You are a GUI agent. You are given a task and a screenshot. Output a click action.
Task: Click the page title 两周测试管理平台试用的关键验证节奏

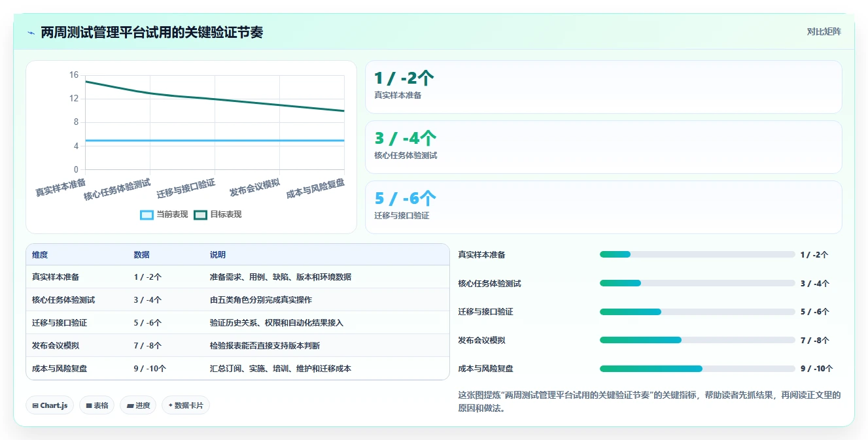152,33
